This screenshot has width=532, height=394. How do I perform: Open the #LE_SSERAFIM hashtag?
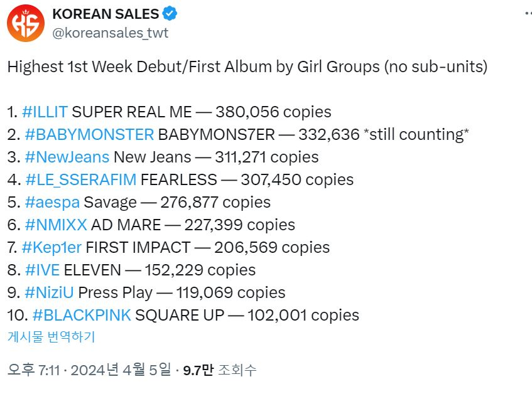coord(80,180)
